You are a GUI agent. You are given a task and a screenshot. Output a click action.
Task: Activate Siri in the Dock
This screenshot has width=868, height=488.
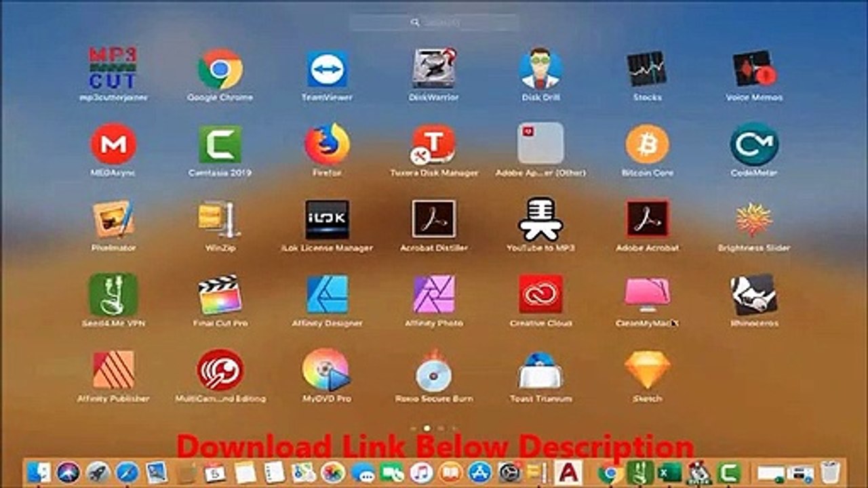[x=68, y=472]
